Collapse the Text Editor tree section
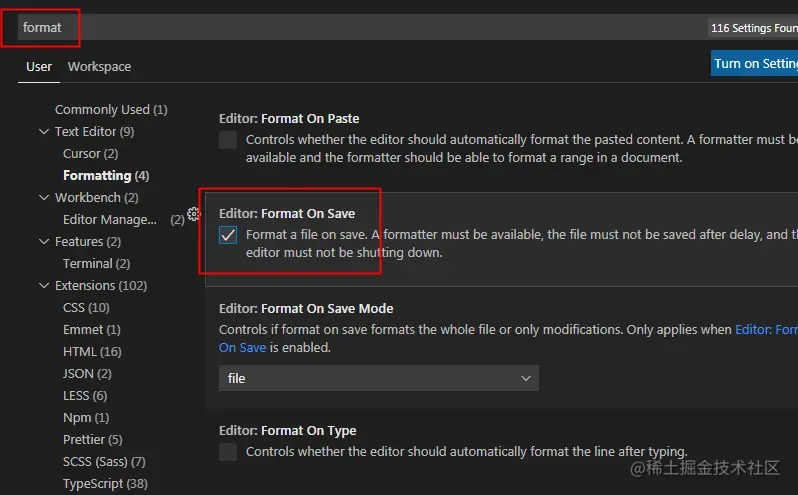798x495 pixels. click(x=44, y=132)
